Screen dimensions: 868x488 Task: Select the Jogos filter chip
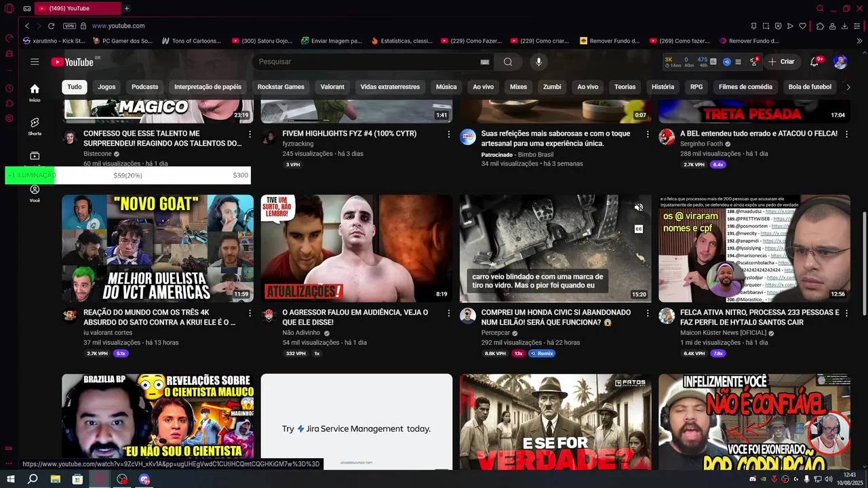(106, 87)
